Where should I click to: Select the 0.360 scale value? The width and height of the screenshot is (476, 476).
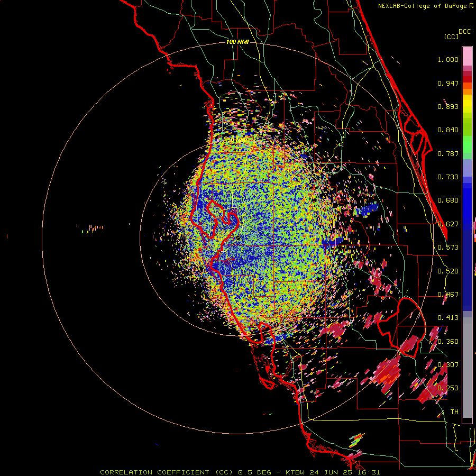coord(448,342)
